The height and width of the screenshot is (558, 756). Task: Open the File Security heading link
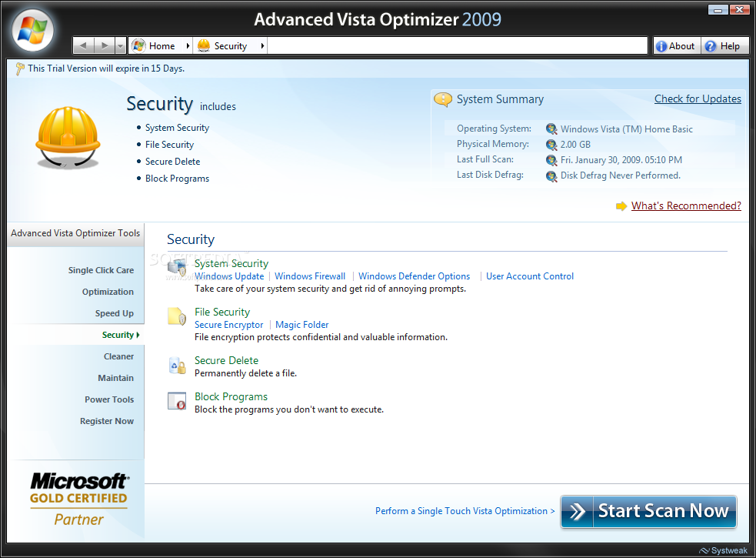pyautogui.click(x=222, y=312)
